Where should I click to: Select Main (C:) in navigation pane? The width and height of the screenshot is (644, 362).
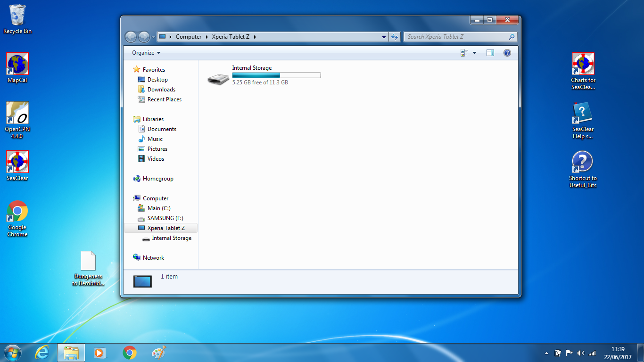coord(159,208)
